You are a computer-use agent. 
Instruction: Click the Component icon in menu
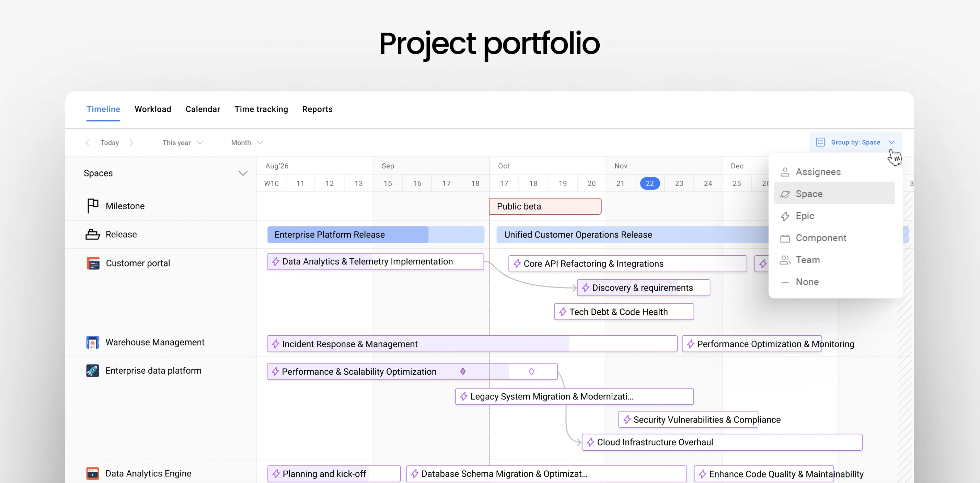click(x=785, y=238)
